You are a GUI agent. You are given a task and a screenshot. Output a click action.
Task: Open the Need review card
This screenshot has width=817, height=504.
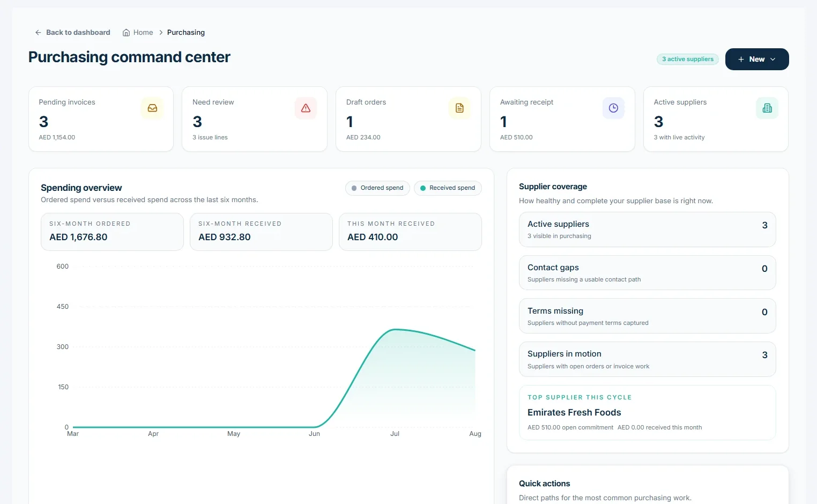point(255,119)
